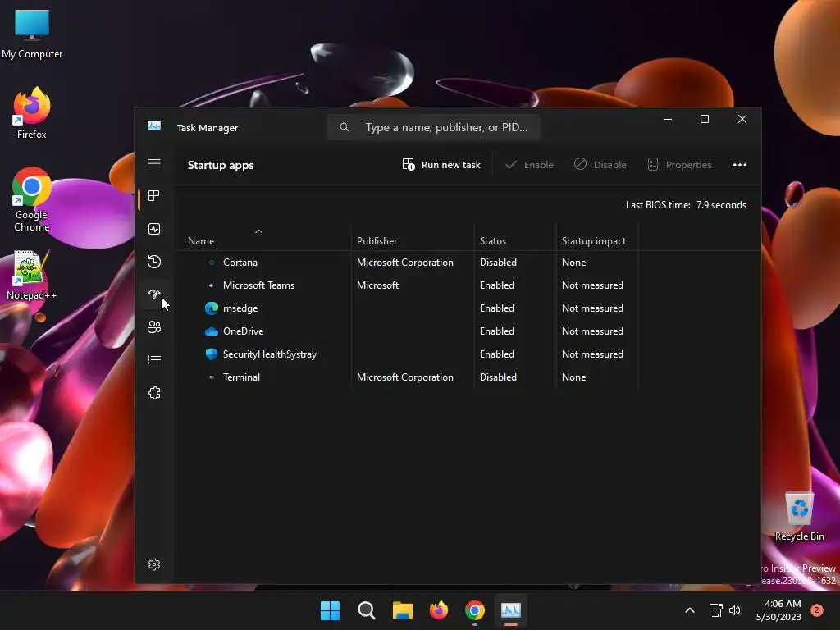Click Microsoft Corporation publisher in Cortana row
This screenshot has height=630, width=840.
coord(405,262)
